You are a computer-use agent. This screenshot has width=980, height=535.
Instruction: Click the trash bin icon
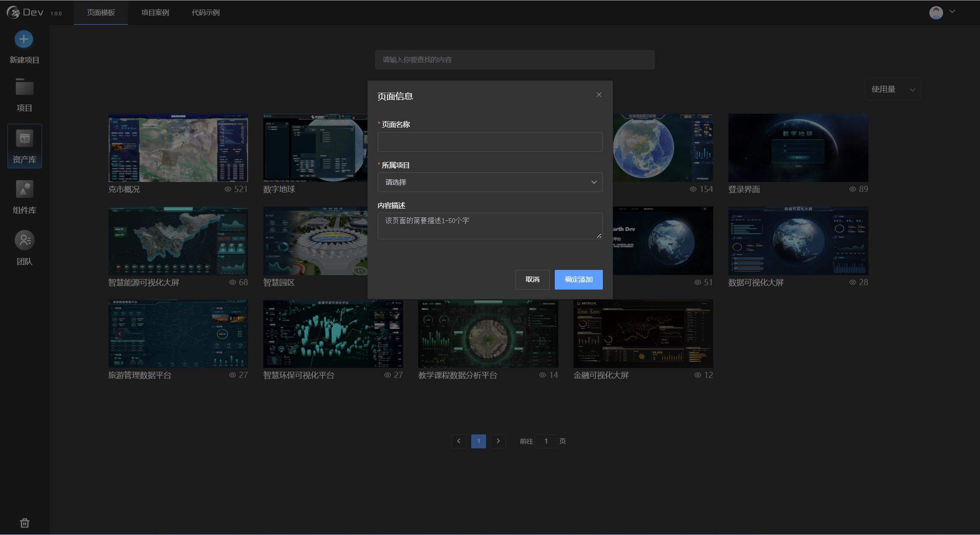point(24,523)
